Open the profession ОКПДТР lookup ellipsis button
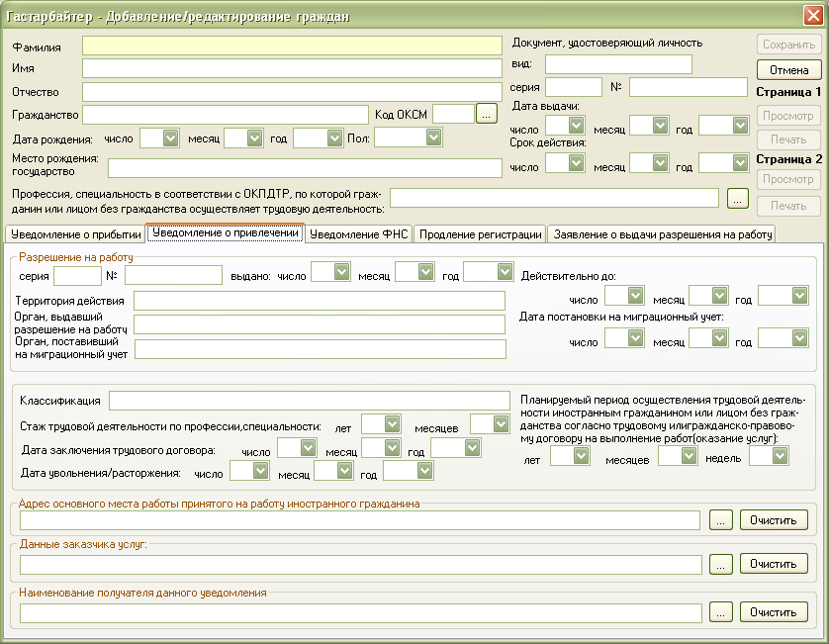Image resolution: width=829 pixels, height=644 pixels. tap(738, 199)
